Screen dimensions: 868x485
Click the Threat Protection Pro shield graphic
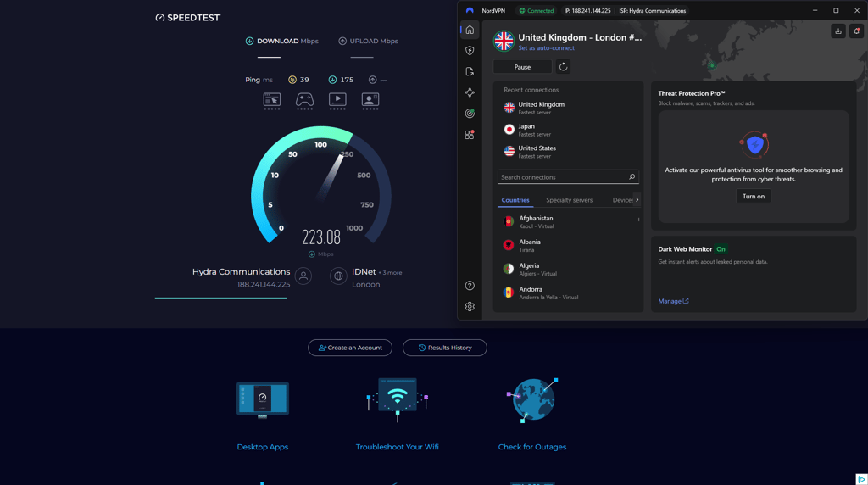(754, 144)
